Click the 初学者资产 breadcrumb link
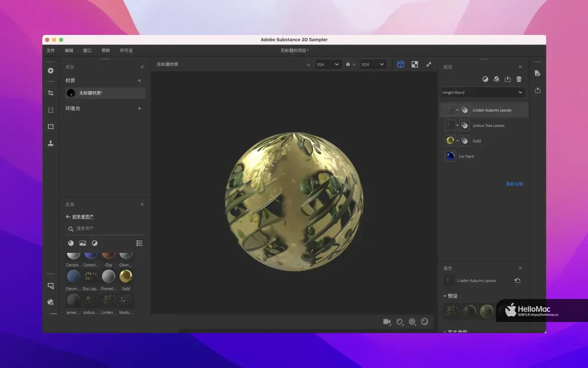 coord(83,217)
